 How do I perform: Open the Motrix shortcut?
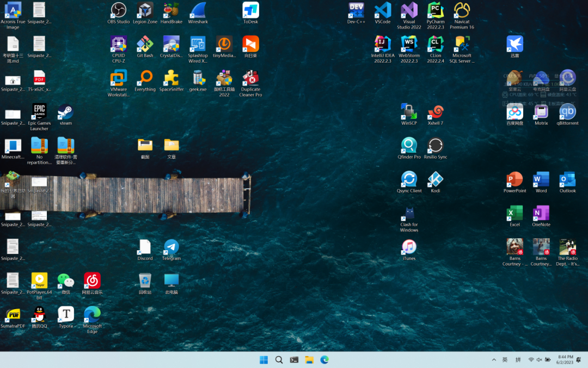(541, 114)
